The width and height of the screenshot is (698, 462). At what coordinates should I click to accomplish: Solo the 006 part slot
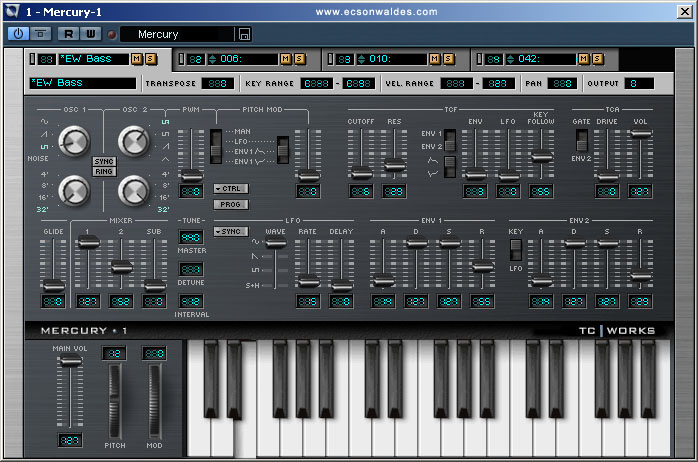coord(300,59)
